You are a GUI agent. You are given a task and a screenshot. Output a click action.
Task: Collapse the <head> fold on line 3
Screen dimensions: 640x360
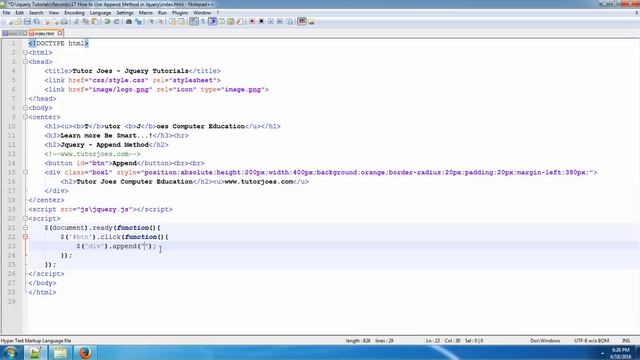coord(25,62)
